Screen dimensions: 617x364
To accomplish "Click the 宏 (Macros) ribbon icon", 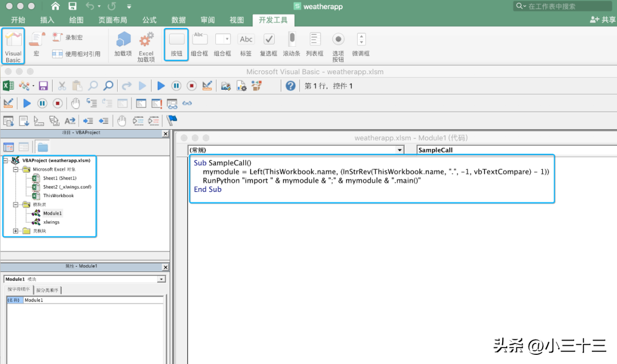I will point(37,44).
